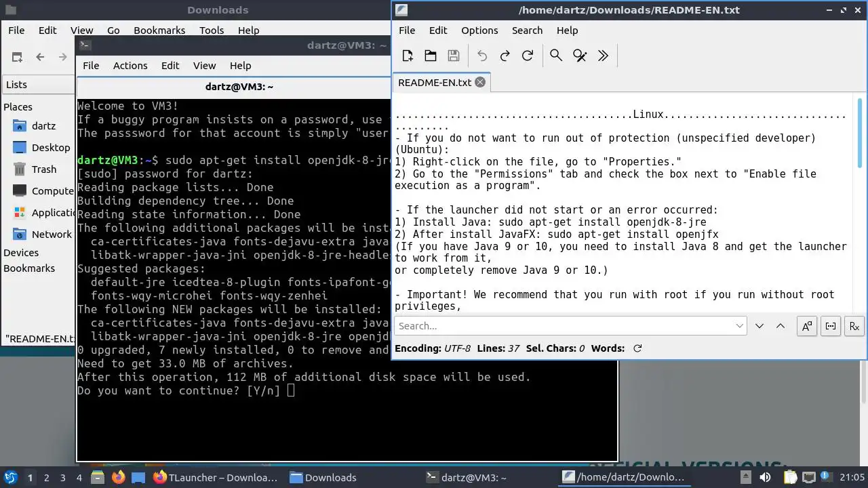Viewport: 868px width, 488px height.
Task: Click the Search input field in the editor
Action: tap(564, 326)
